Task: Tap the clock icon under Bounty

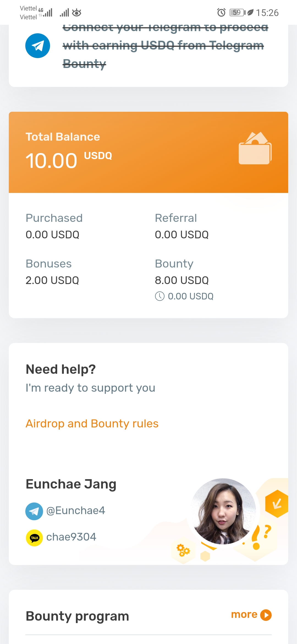Action: click(160, 296)
